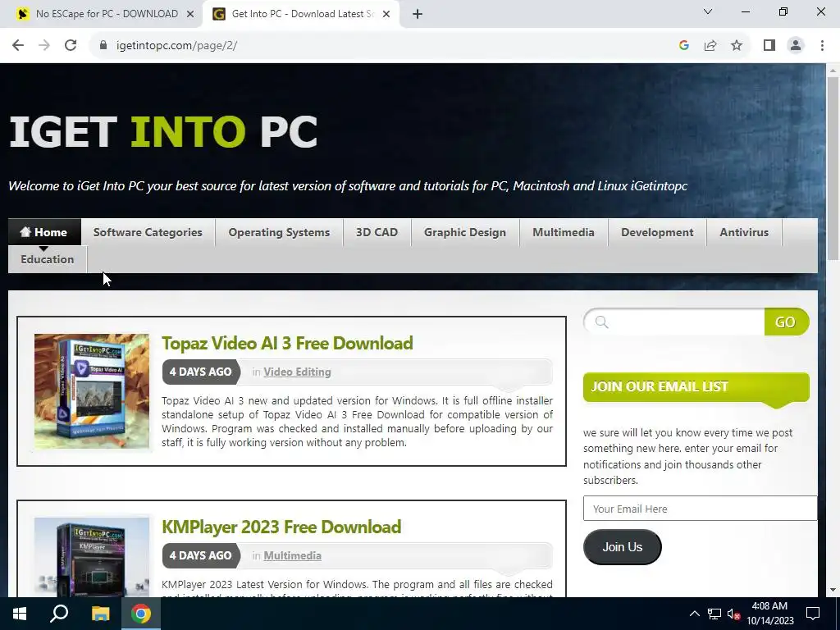Click the site search input field
840x630 pixels.
[x=674, y=322]
